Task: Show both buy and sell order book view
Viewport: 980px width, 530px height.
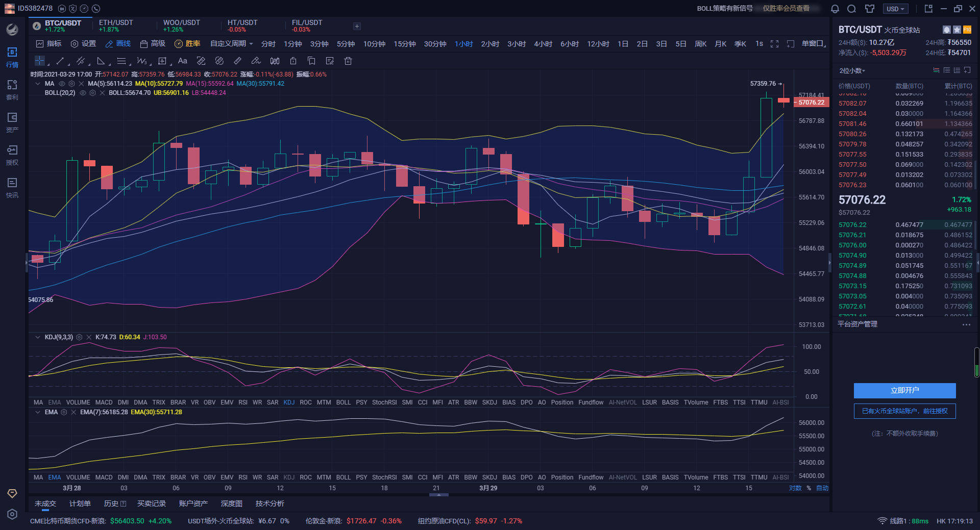Action: tap(936, 70)
